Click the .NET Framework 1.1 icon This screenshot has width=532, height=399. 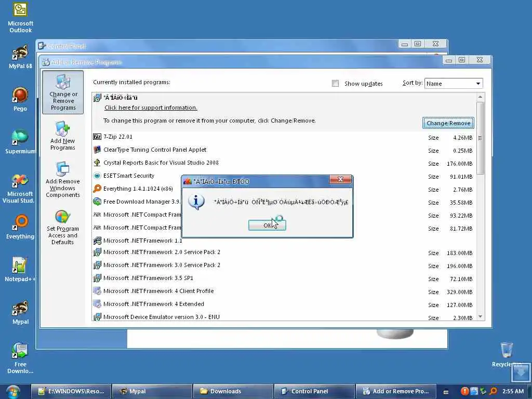[x=97, y=241]
